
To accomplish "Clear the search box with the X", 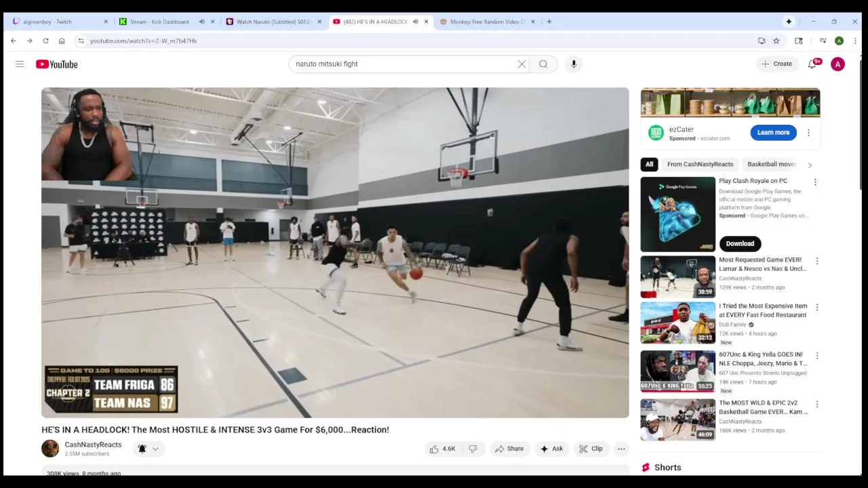I will [521, 64].
